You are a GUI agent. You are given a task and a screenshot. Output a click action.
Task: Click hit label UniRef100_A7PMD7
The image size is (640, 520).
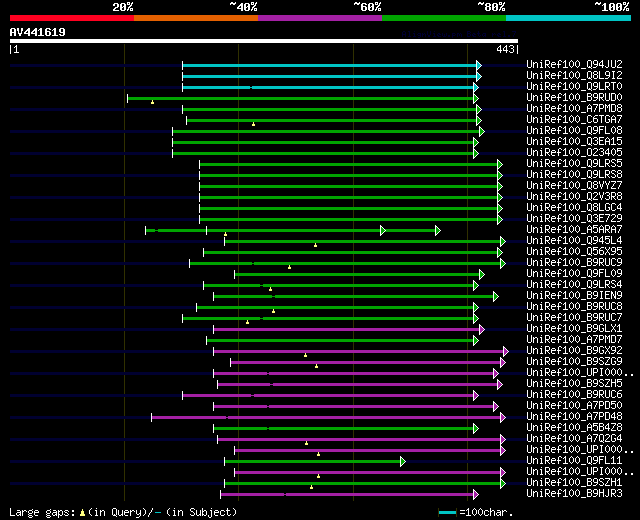tap(574, 340)
